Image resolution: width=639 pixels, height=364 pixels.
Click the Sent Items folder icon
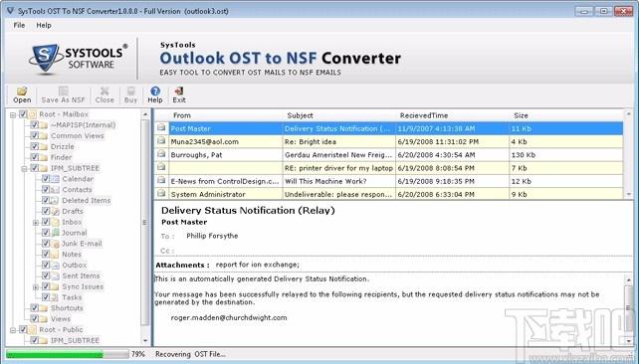(55, 275)
